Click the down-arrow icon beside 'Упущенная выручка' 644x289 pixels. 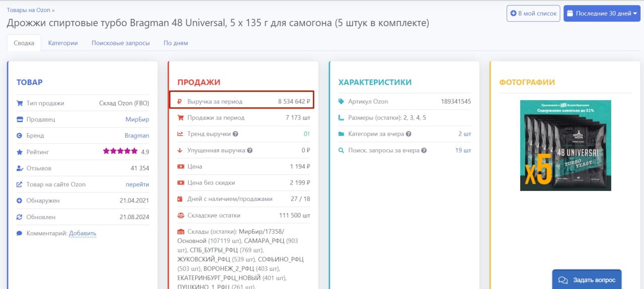[180, 150]
